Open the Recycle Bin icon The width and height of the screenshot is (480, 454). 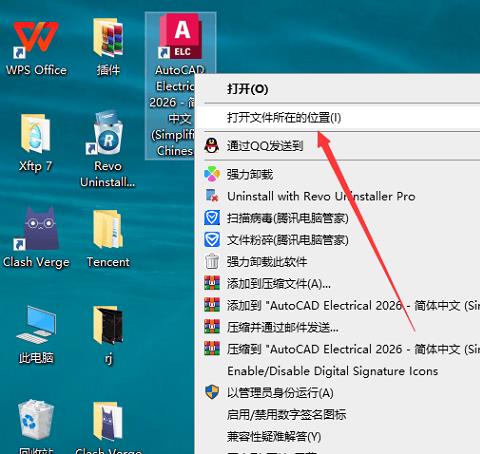[35, 421]
